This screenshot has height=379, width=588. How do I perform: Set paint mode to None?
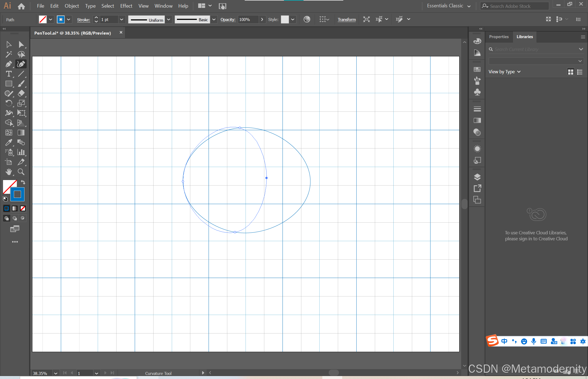23,208
